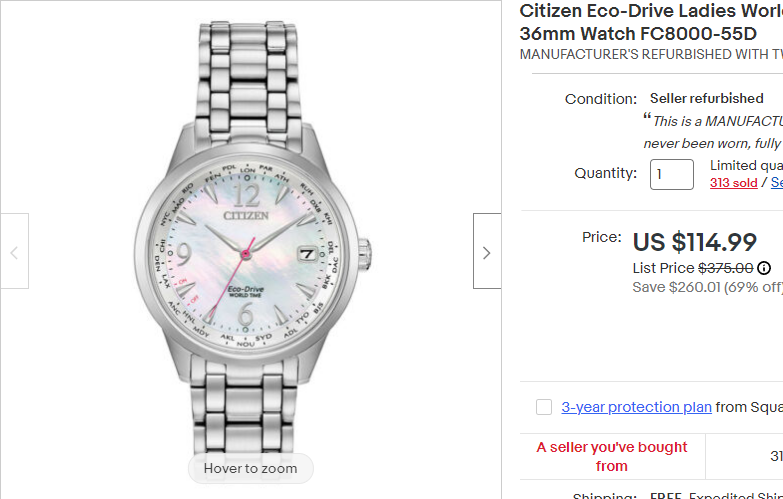This screenshot has height=499, width=783.
Task: Click the Save $260.01 discount text
Action: point(707,287)
